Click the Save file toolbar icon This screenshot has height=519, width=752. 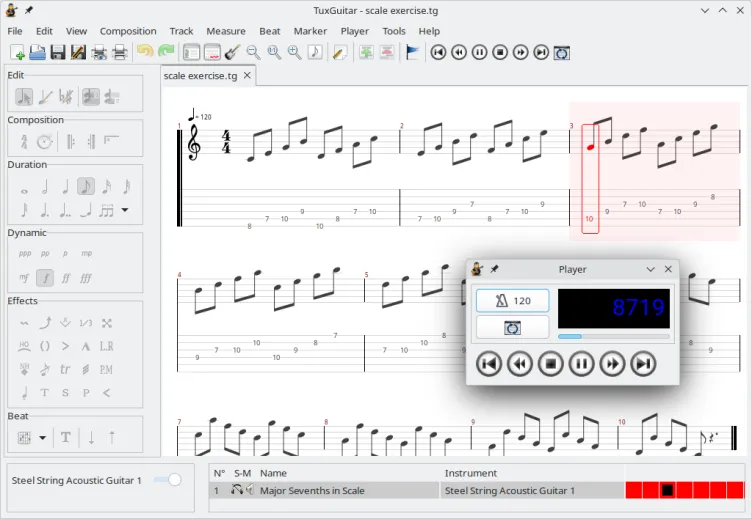tap(57, 52)
